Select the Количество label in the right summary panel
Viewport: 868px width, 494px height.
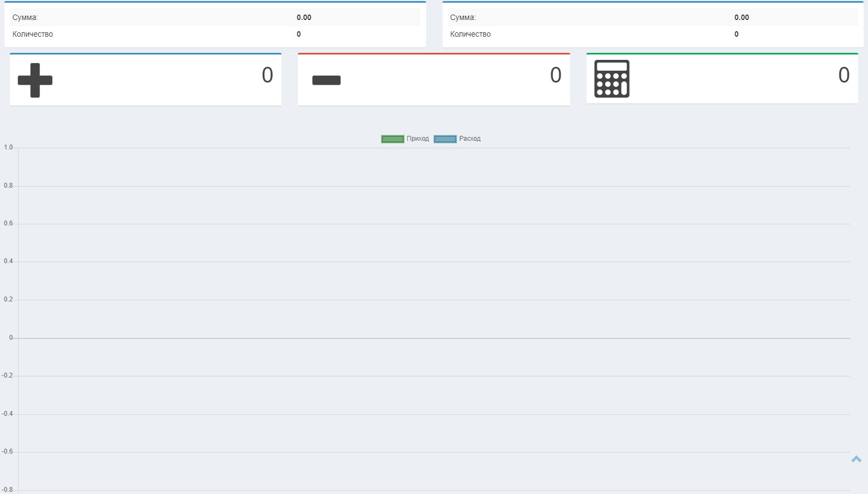point(470,34)
